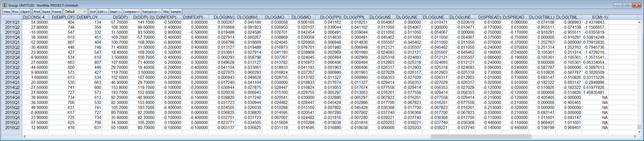644x141 pixels.
Task: Click D(GDP) value 169.2000 in row 2011Q4
Action: [116, 37]
